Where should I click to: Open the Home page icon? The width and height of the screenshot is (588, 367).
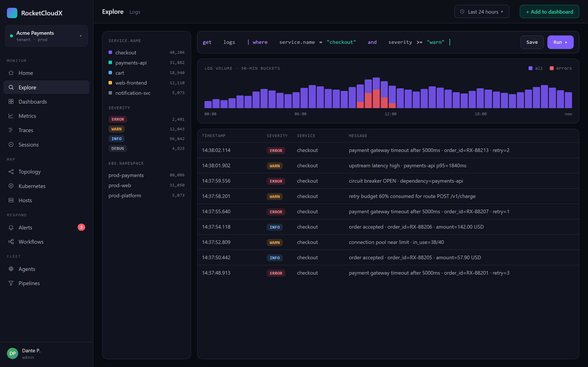[x=11, y=73]
